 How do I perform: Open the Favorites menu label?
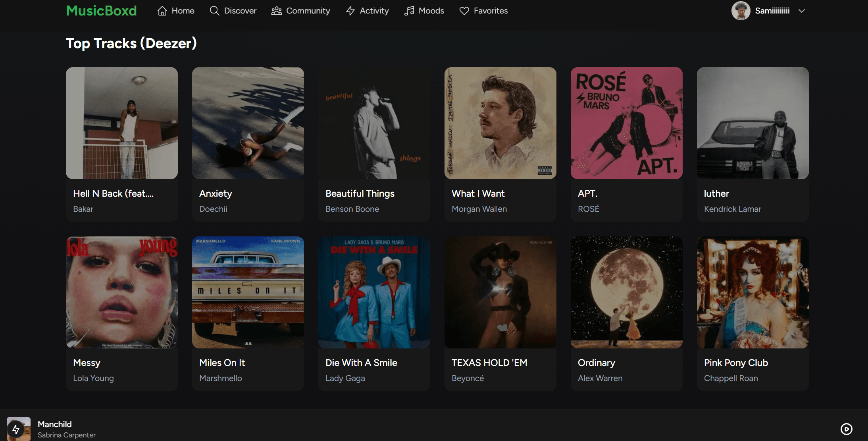[x=491, y=11]
